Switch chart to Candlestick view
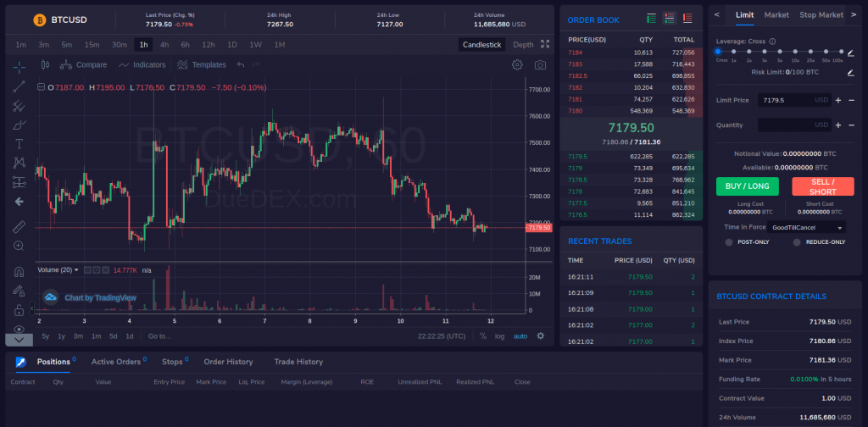868x427 pixels. (x=481, y=44)
